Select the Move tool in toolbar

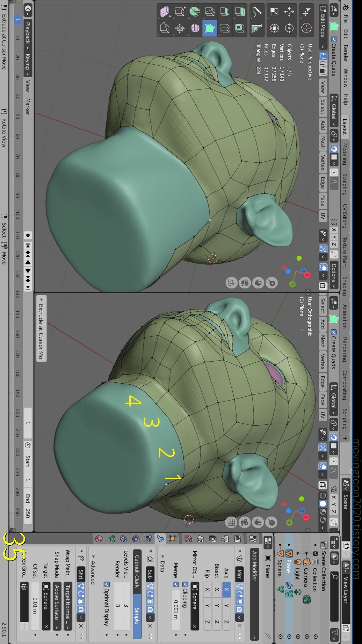click(x=289, y=12)
